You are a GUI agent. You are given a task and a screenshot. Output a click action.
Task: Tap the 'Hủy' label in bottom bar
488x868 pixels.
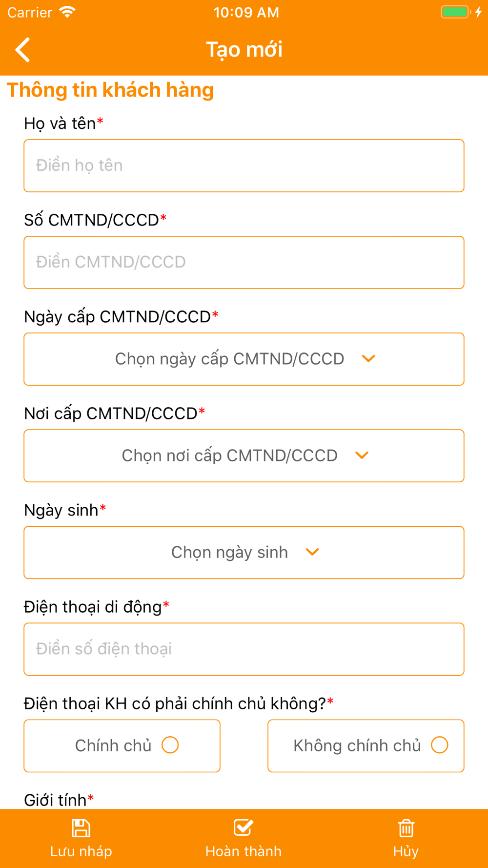pyautogui.click(x=406, y=851)
